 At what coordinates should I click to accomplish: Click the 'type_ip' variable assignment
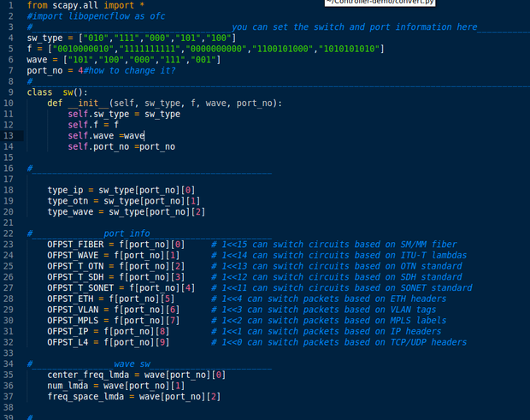(x=65, y=190)
